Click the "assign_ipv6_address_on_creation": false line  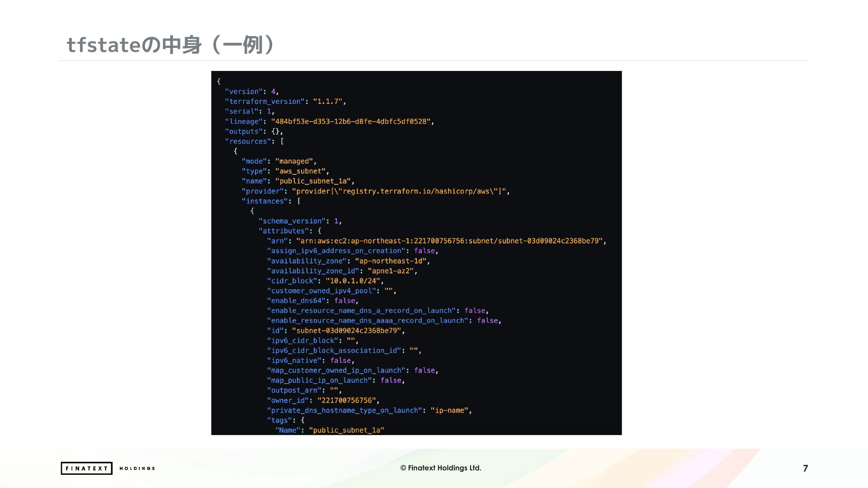coord(353,251)
